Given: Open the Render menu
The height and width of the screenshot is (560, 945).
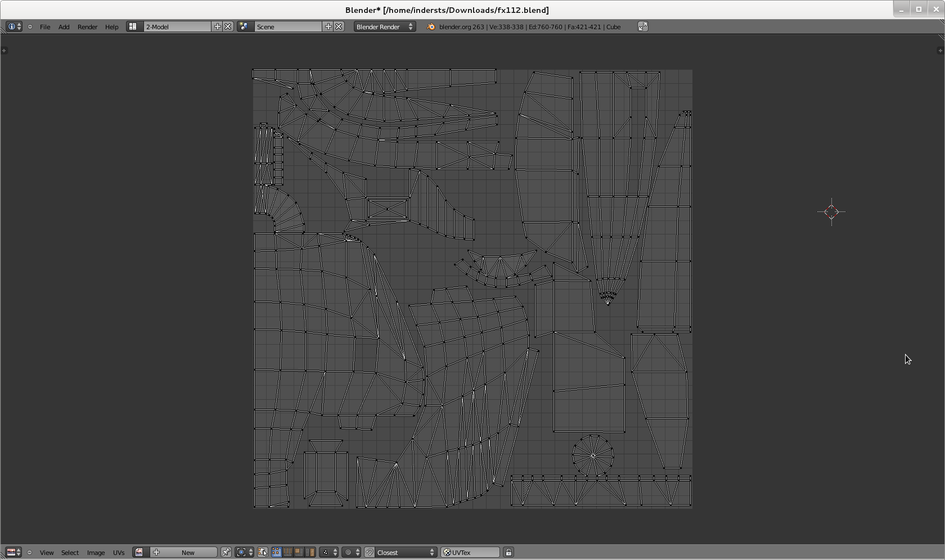Looking at the screenshot, I should coord(87,26).
